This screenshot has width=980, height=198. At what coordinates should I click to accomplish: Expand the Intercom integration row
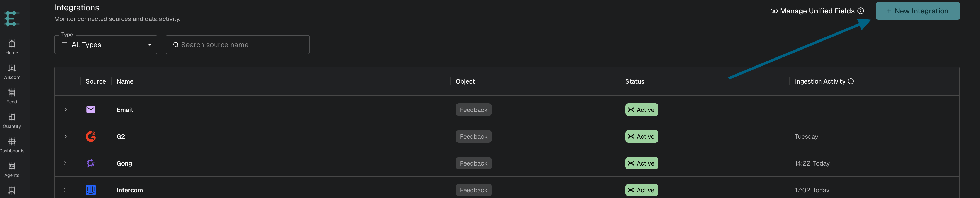click(x=66, y=190)
